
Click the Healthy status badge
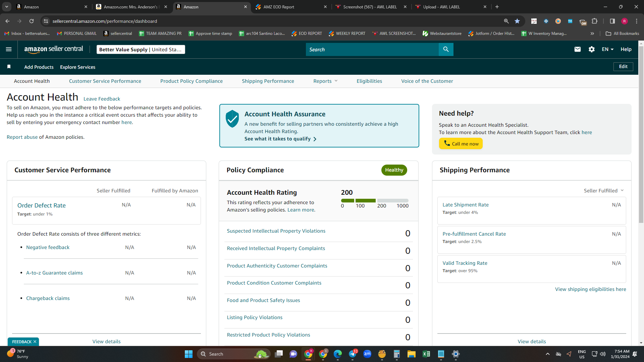[x=394, y=170]
